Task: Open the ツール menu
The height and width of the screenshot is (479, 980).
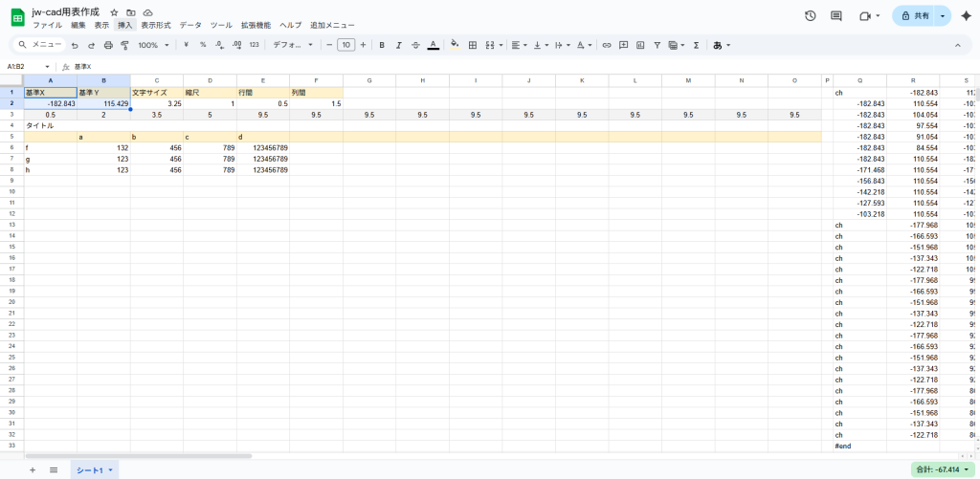Action: pyautogui.click(x=221, y=25)
